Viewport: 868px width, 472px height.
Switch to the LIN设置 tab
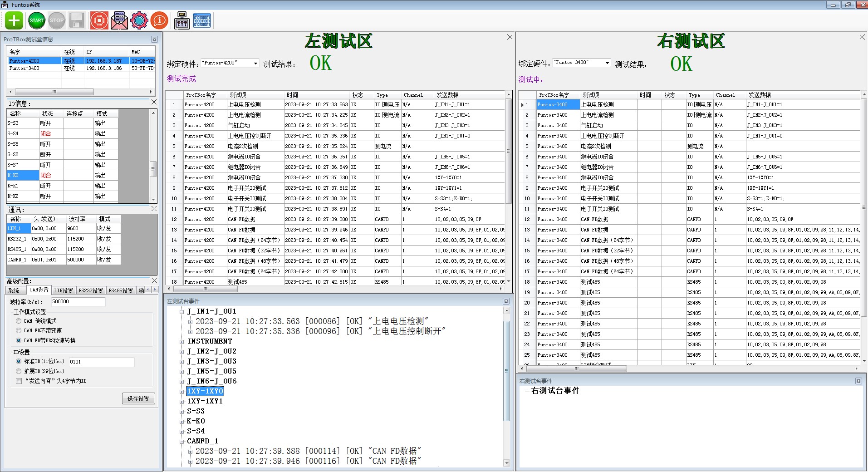click(x=64, y=290)
